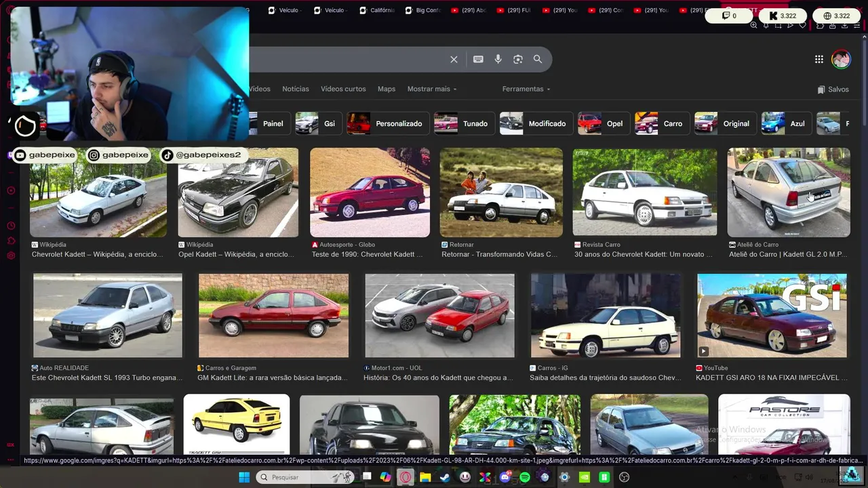
Task: Open Spotify from the taskbar
Action: point(525,477)
